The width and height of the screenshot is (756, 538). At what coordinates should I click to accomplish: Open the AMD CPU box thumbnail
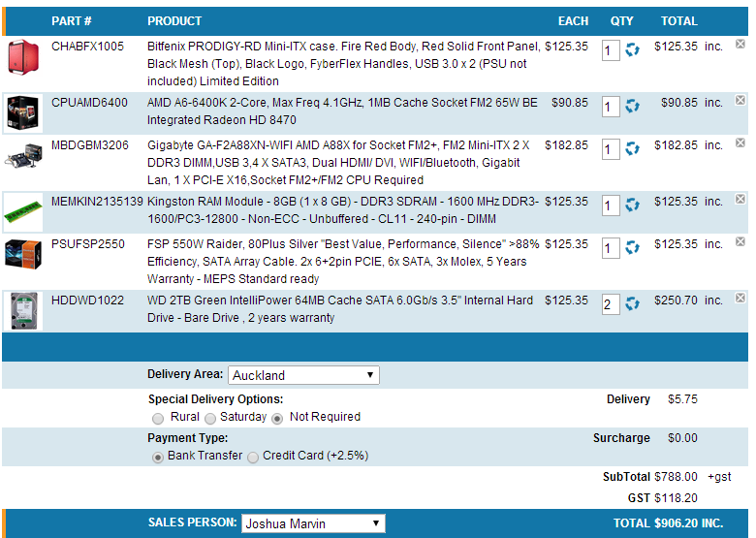coord(22,113)
